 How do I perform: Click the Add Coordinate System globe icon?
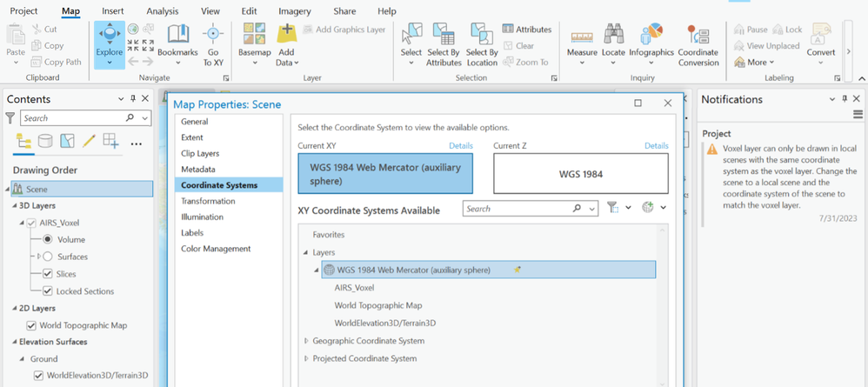pyautogui.click(x=648, y=208)
